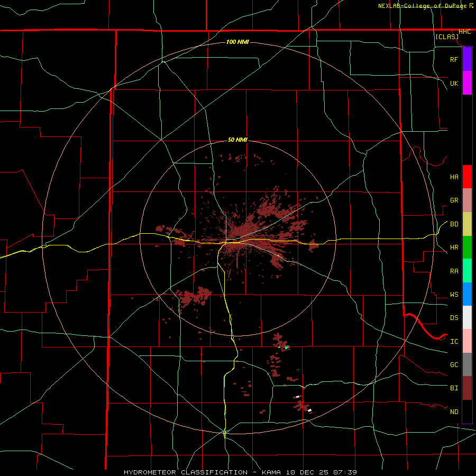Click the HR legend label

[454, 248]
